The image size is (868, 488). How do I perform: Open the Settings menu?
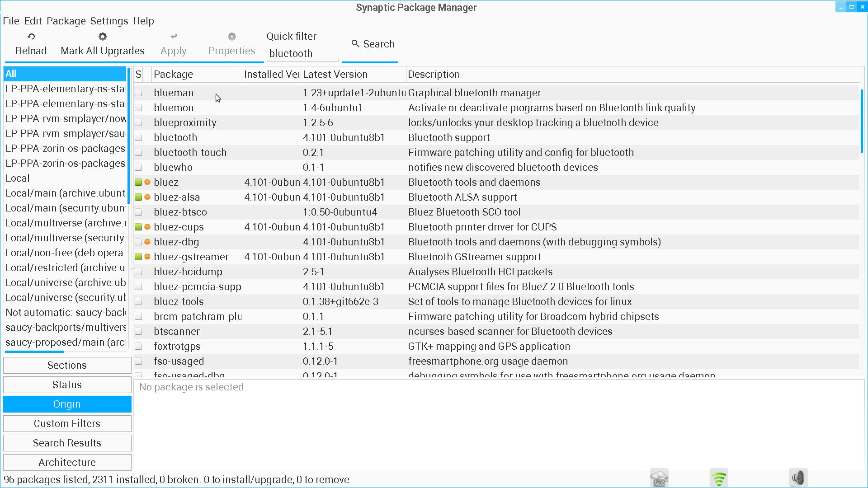click(109, 21)
